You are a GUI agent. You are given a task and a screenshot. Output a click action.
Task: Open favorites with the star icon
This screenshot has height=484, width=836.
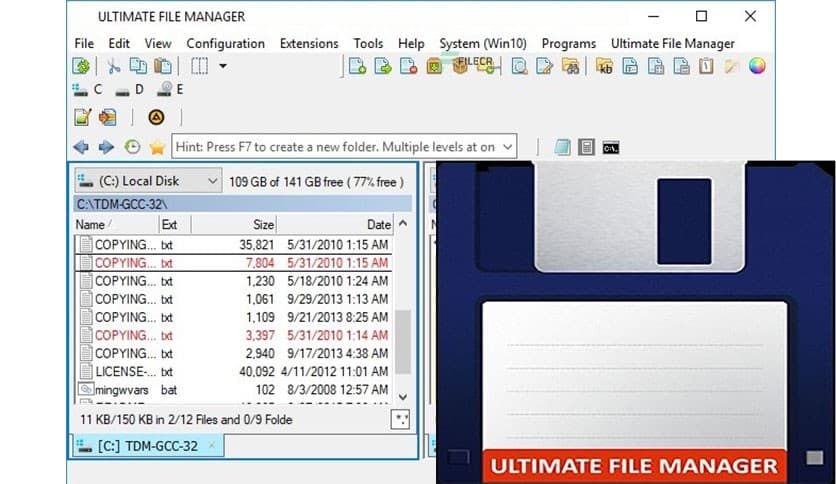pyautogui.click(x=157, y=147)
